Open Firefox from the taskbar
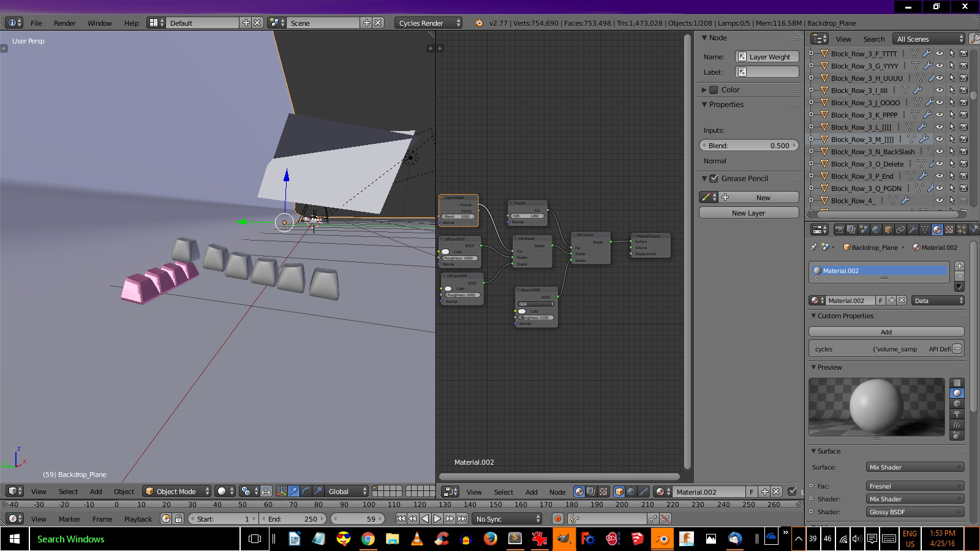 [x=491, y=539]
